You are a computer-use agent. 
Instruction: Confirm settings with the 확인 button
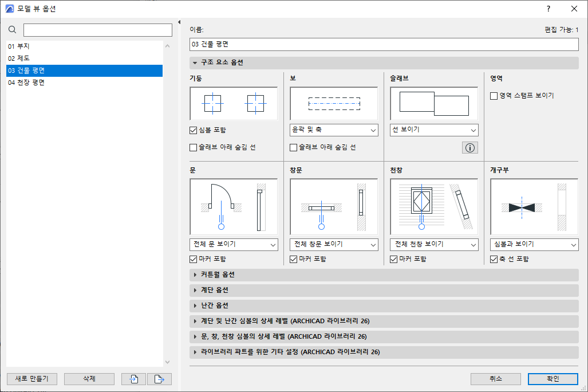tap(553, 379)
